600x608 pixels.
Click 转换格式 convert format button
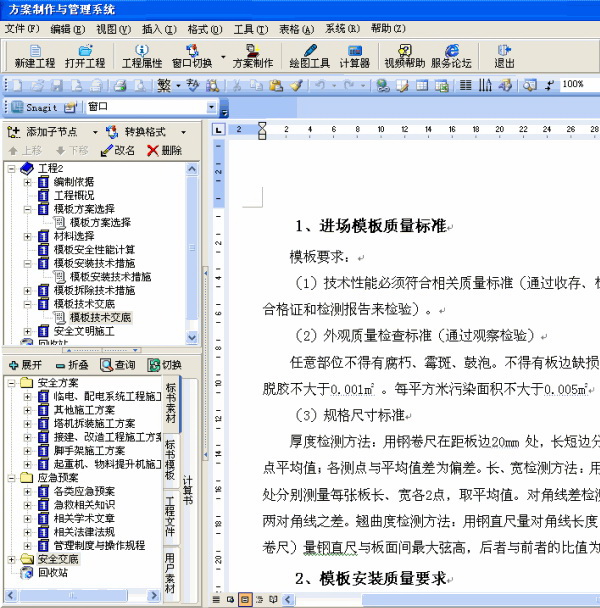click(135, 132)
